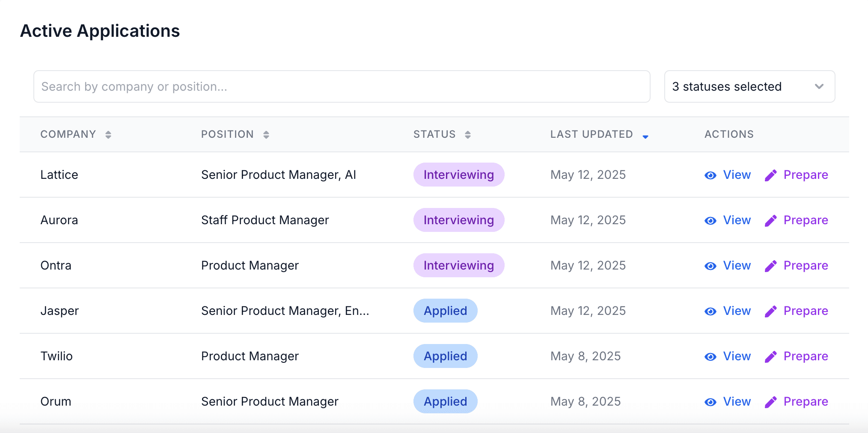Click the pencil icon on the Aurora row
The image size is (868, 433).
click(x=771, y=220)
